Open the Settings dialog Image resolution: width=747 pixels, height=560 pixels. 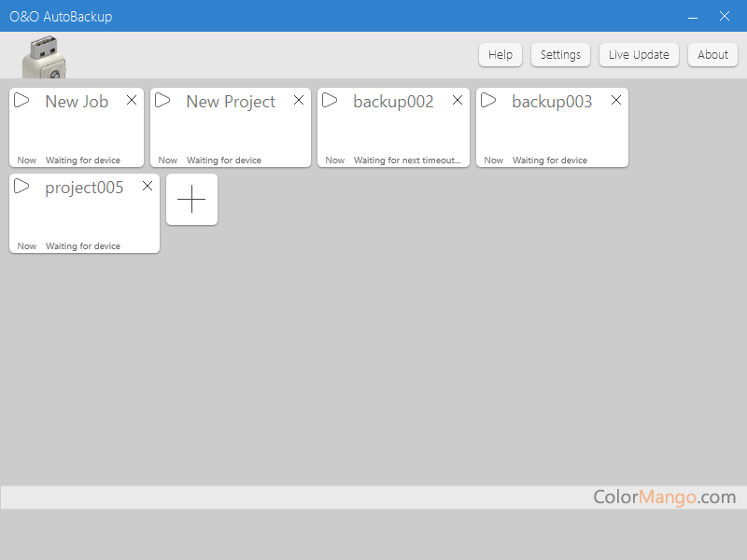560,55
